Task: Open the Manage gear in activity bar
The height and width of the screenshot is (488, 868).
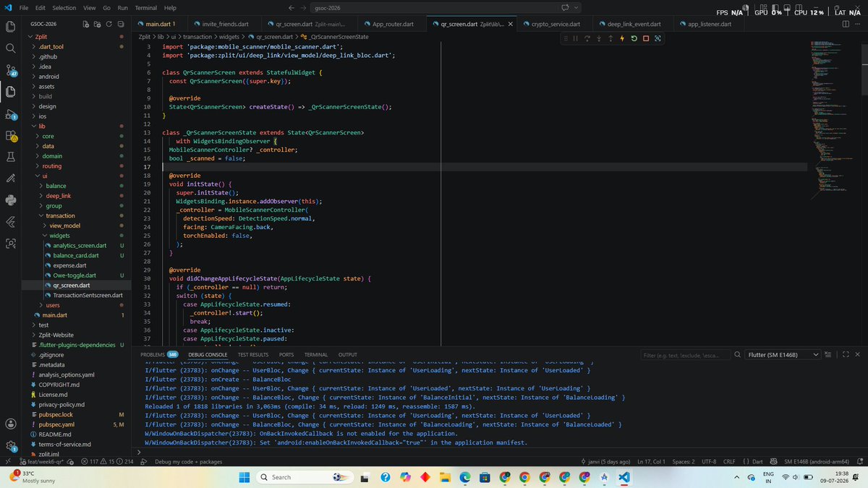Action: coord(11,447)
